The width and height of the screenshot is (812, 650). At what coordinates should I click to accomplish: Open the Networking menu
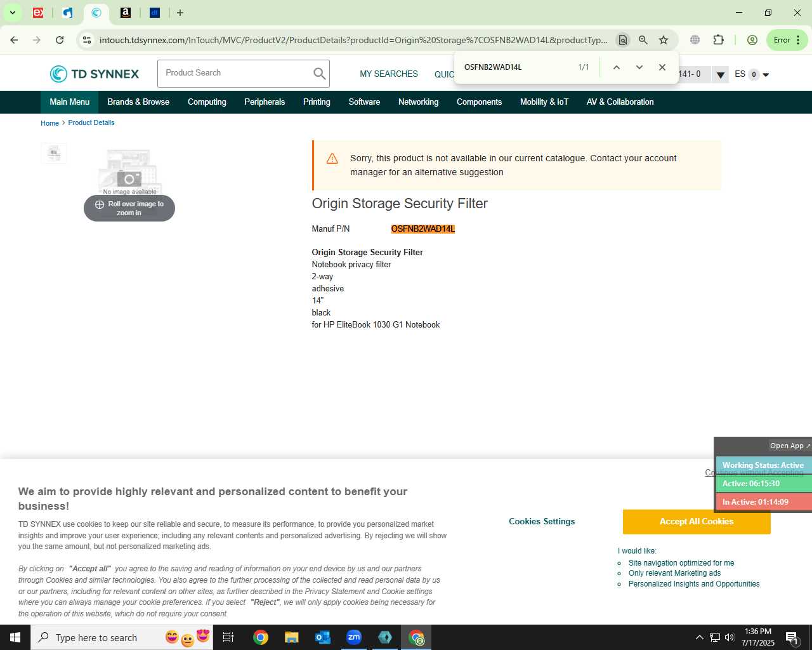[418, 102]
